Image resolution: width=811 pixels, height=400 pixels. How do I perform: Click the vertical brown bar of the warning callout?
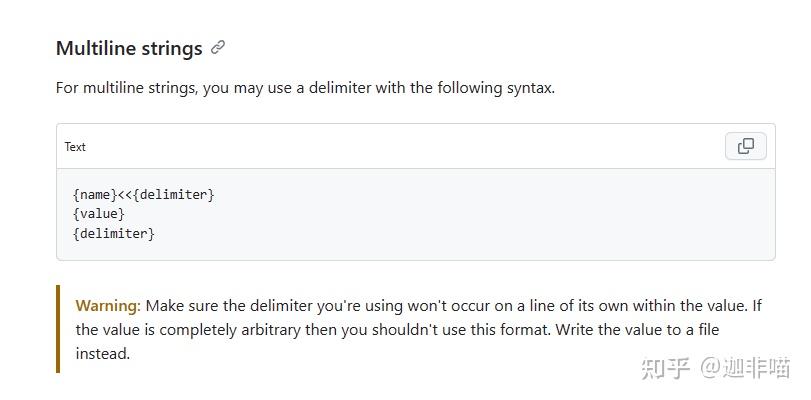coord(58,329)
